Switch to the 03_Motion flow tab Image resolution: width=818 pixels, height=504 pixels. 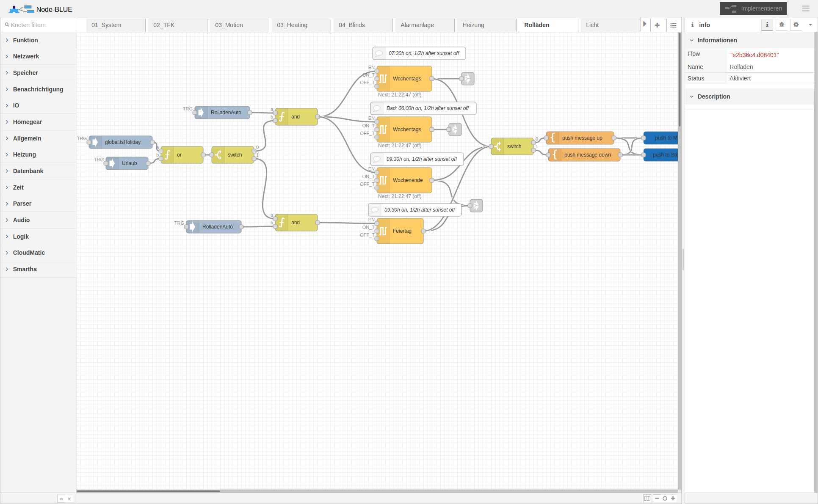(240, 25)
